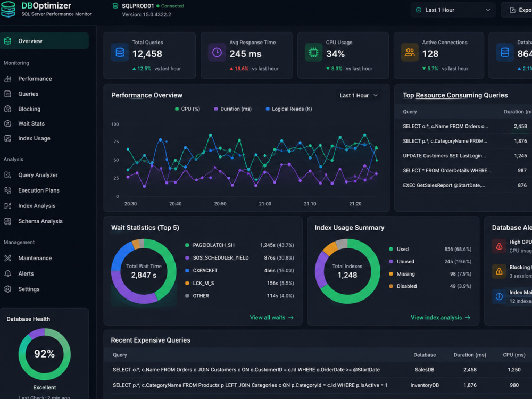Toggle Duration (ms) series in chart legend
Screen dimensions: 532x399
coord(233,109)
